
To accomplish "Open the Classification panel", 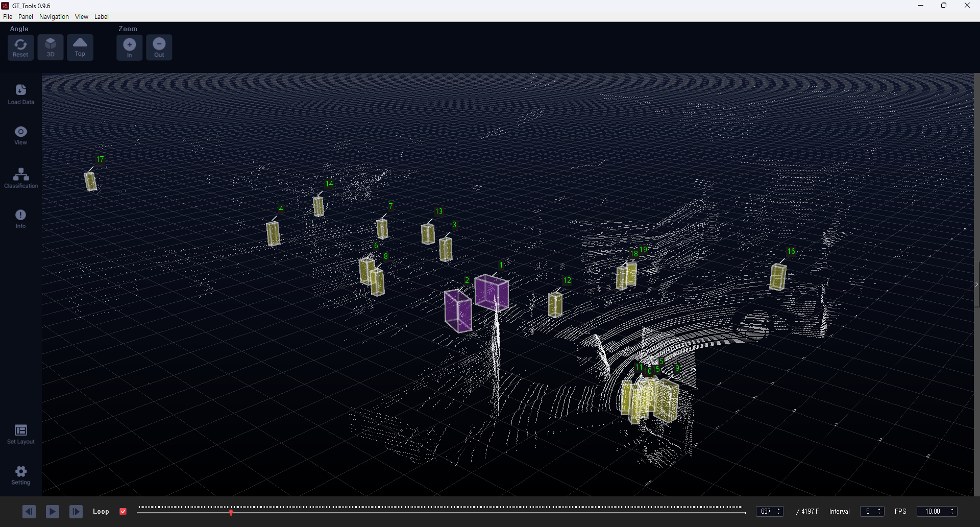I will pos(21,178).
